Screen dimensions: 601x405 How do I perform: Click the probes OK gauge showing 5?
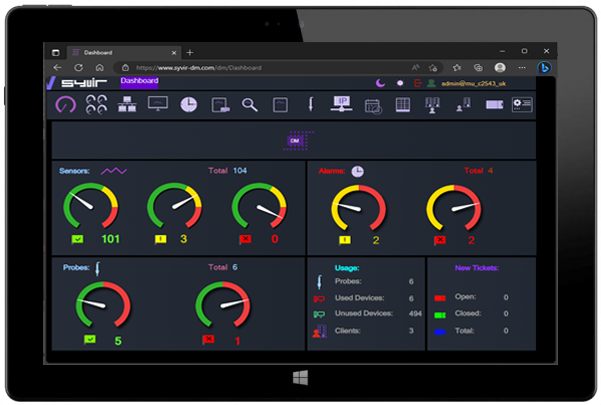click(x=103, y=305)
